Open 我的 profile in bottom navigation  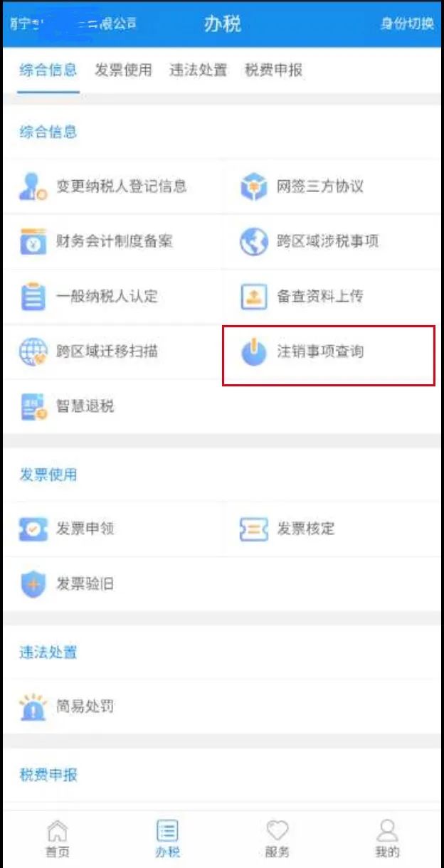(x=387, y=839)
